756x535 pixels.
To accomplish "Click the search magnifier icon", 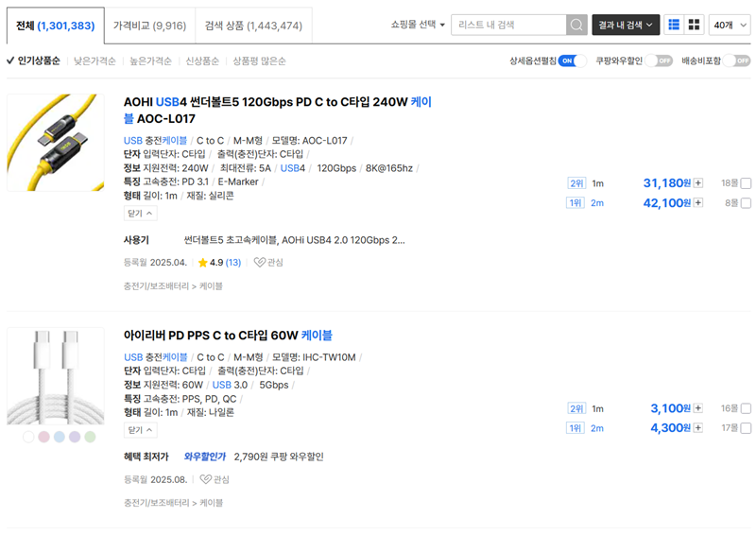I will coord(576,25).
